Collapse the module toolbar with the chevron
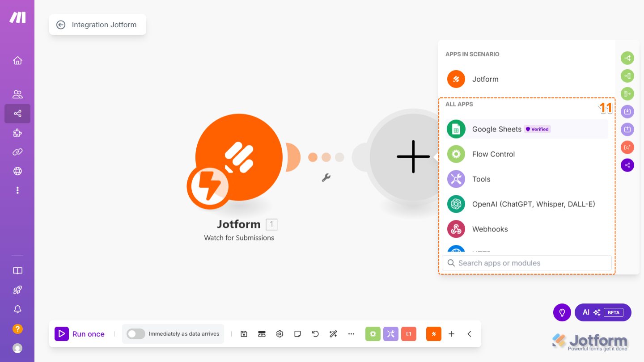 tap(469, 334)
